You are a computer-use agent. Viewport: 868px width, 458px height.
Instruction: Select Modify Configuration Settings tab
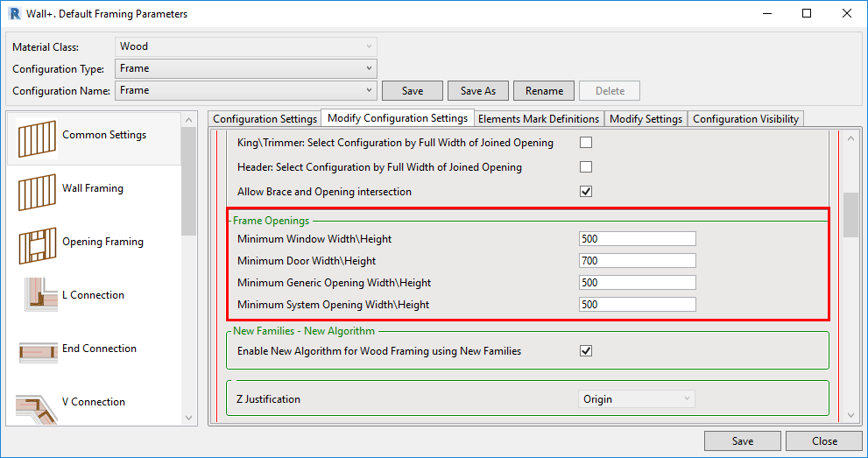(398, 118)
